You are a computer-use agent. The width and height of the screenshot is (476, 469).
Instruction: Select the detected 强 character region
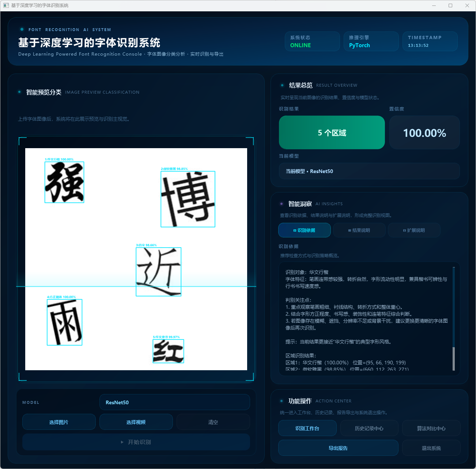(64, 182)
